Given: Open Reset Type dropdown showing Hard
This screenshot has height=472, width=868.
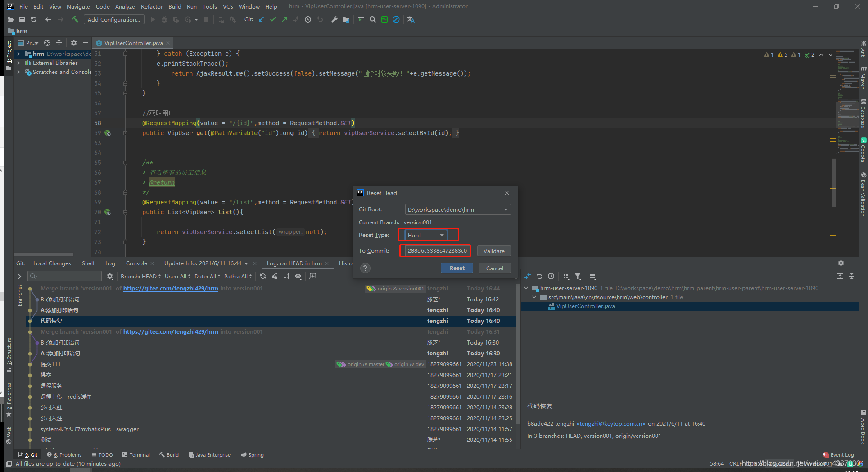Looking at the screenshot, I should click(x=425, y=235).
